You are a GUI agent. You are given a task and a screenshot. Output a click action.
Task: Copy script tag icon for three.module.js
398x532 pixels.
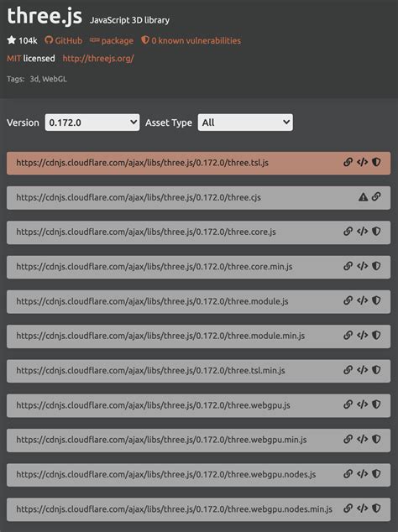point(362,300)
